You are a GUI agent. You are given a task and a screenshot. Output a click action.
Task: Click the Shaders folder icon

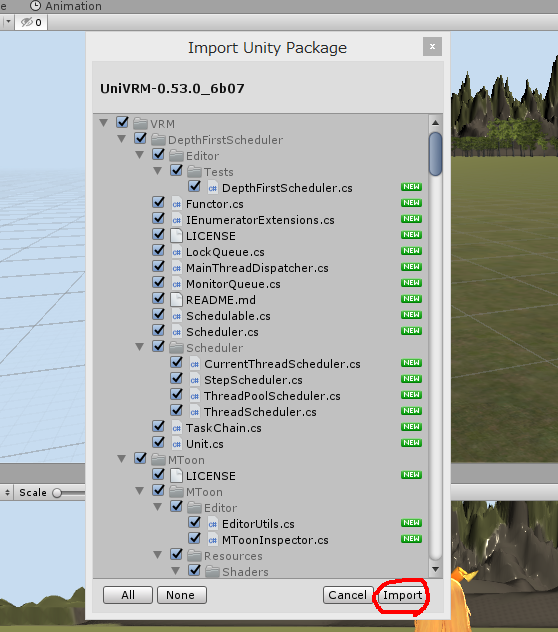click(212, 572)
